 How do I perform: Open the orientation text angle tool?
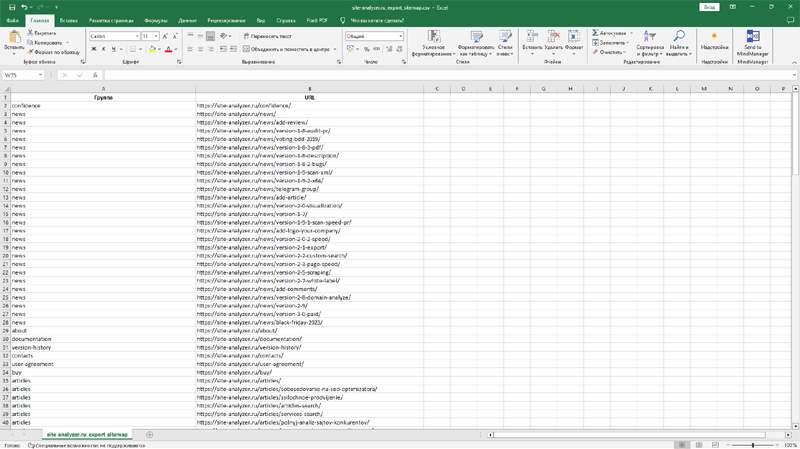(223, 36)
